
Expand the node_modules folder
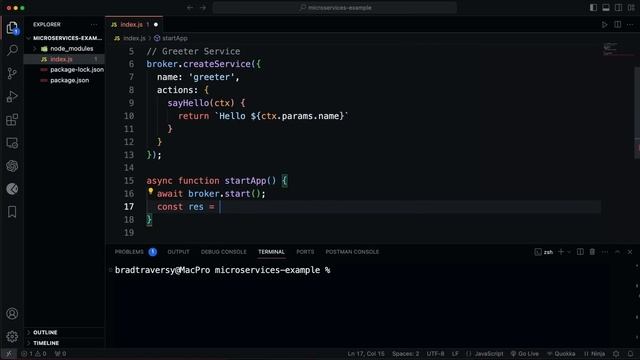click(x=35, y=49)
